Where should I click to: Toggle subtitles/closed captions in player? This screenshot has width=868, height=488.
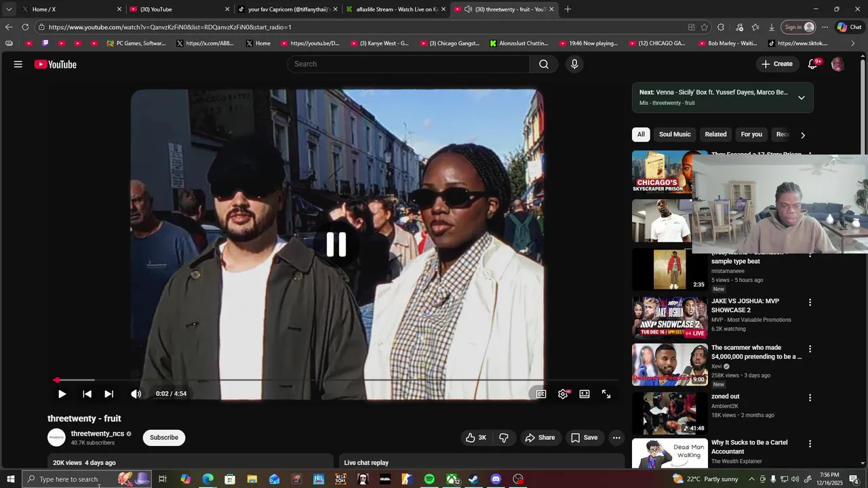[x=541, y=394]
